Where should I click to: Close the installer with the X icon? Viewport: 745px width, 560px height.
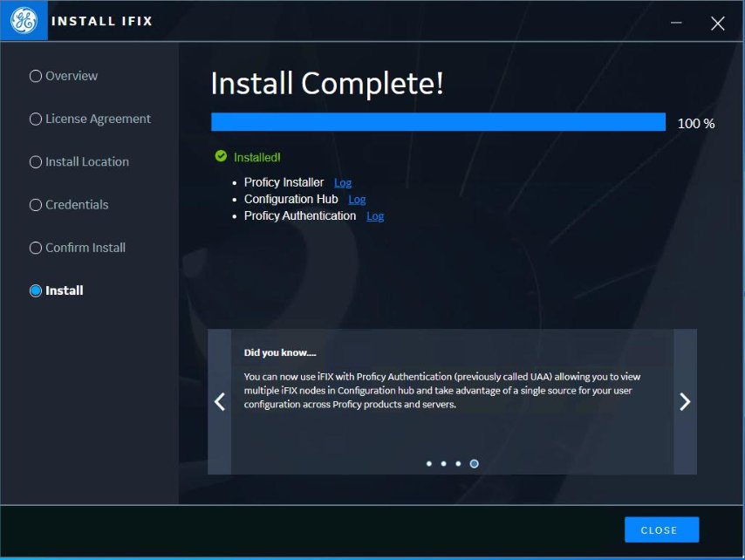coord(717,24)
